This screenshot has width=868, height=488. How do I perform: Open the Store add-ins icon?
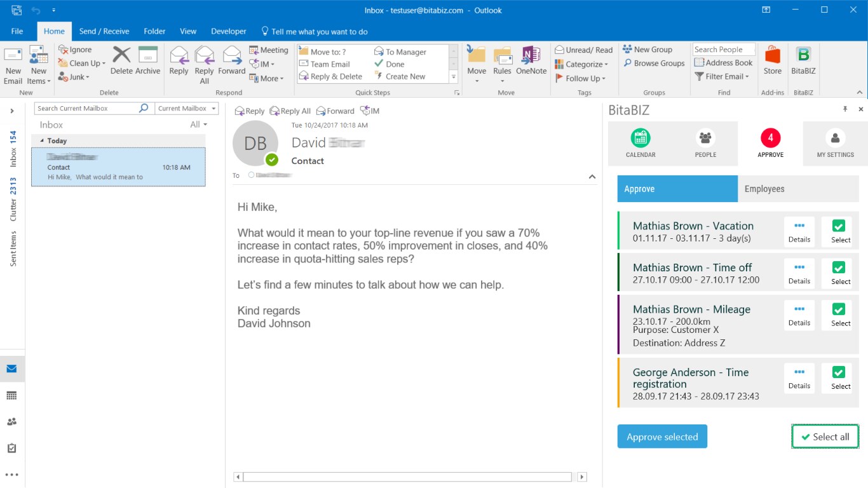pos(773,61)
